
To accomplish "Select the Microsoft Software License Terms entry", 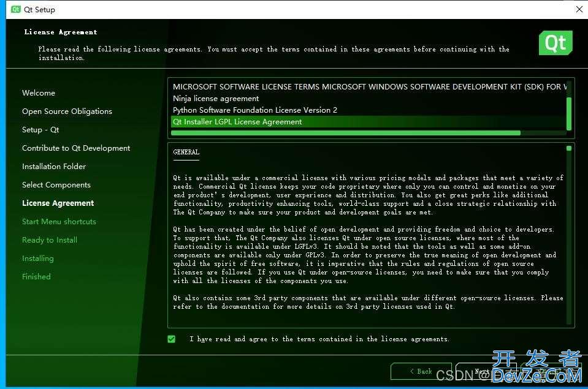I will (368, 87).
